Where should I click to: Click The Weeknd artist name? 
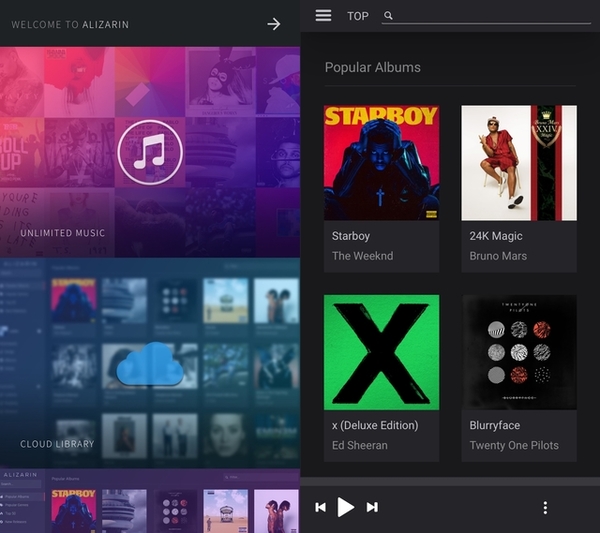pos(362,256)
